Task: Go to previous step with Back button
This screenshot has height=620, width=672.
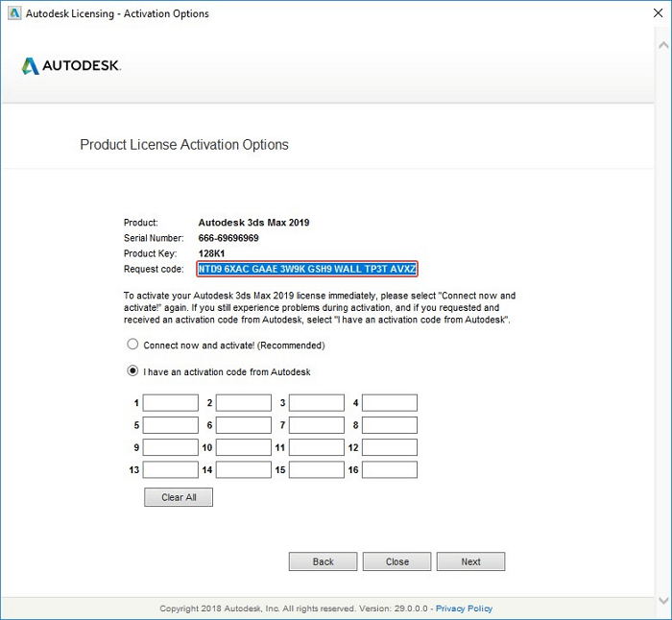Action: point(323,561)
